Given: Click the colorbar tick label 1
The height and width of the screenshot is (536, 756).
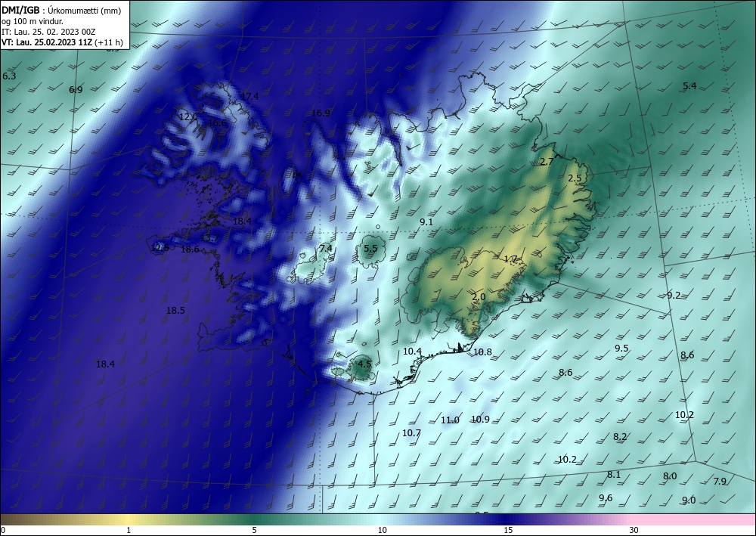Looking at the screenshot, I should point(129,530).
